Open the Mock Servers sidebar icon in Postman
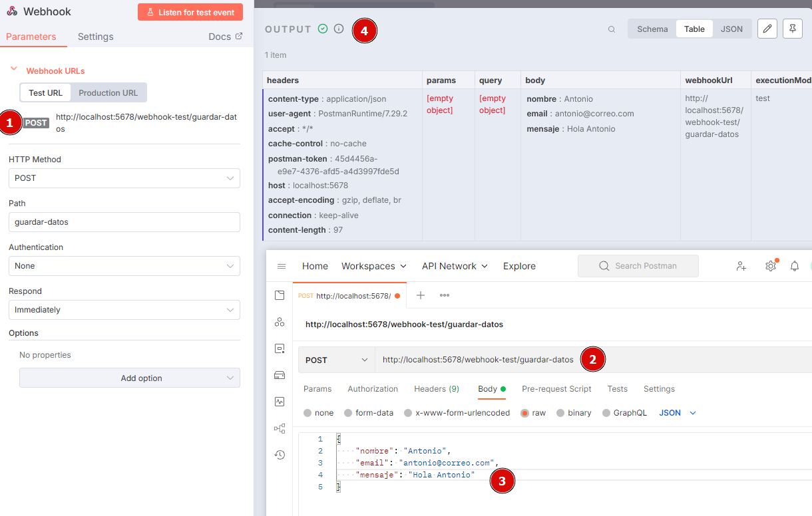The height and width of the screenshot is (516, 812). [x=280, y=375]
